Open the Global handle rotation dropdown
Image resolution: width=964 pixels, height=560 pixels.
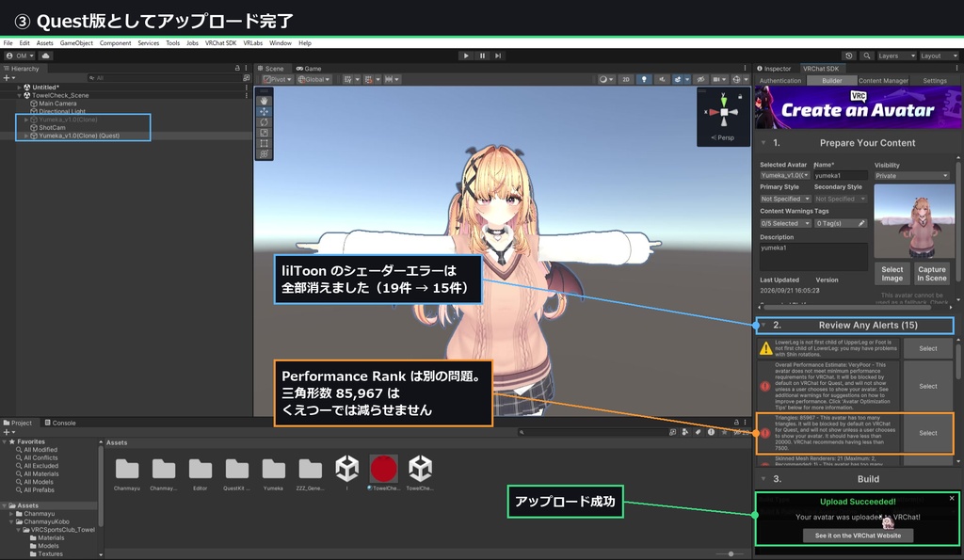pos(313,79)
